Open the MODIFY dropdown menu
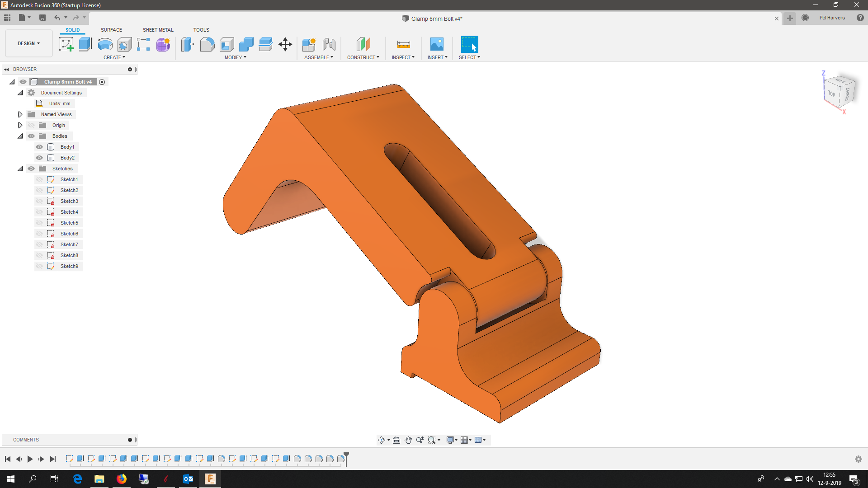Image resolution: width=868 pixels, height=488 pixels. (x=236, y=57)
